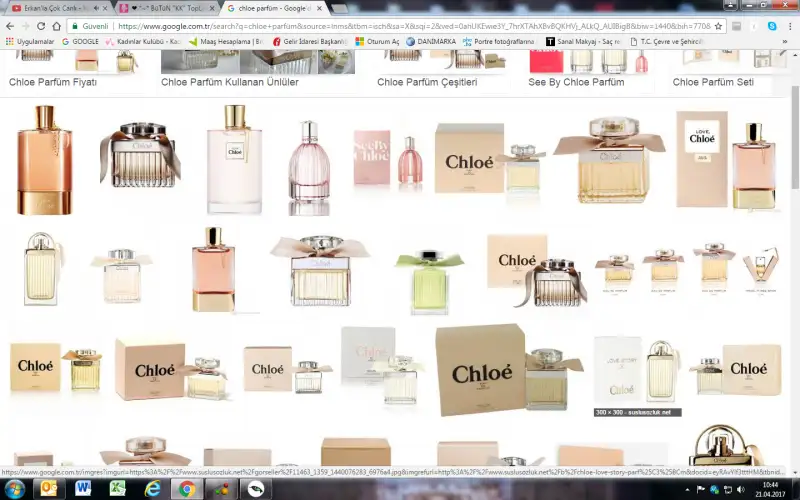The image size is (800, 500).
Task: Click the browser forward arrow
Action: pos(26,26)
